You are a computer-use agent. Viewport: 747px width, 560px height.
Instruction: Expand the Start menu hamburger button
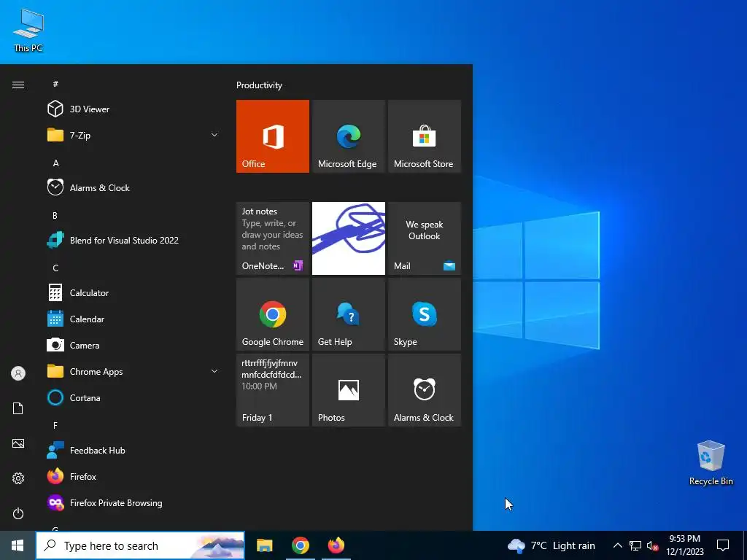pos(18,85)
